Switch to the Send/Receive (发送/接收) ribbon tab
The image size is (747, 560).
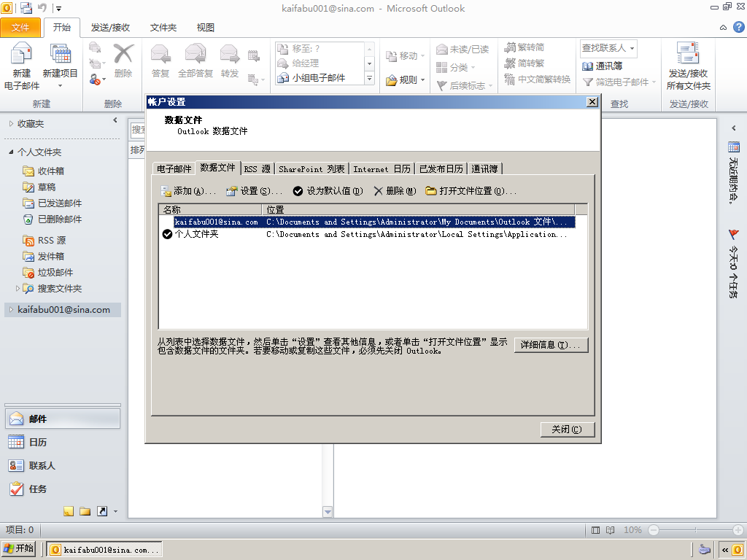[x=111, y=28]
